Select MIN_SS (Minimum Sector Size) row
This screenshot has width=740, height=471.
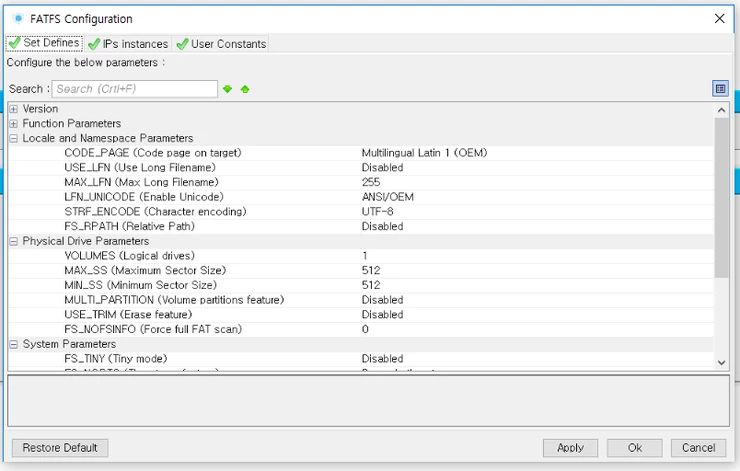click(x=361, y=285)
